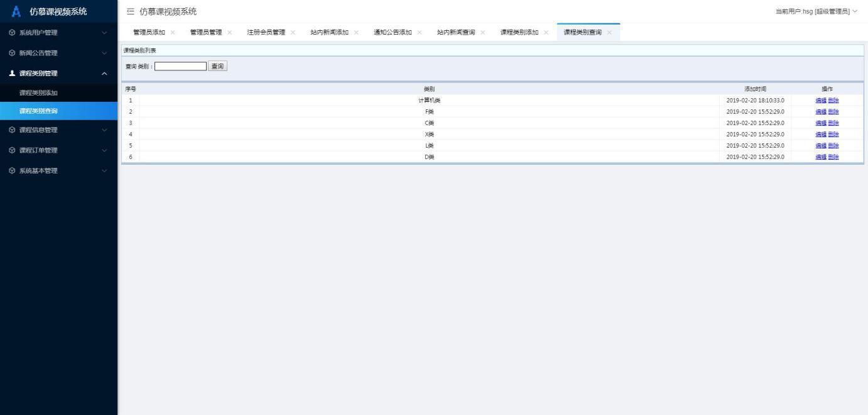The width and height of the screenshot is (868, 415).
Task: Delete the F类 row
Action: coord(833,112)
